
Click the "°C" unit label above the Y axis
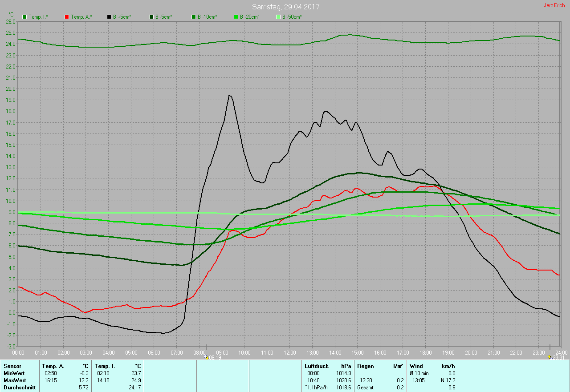[x=12, y=15]
